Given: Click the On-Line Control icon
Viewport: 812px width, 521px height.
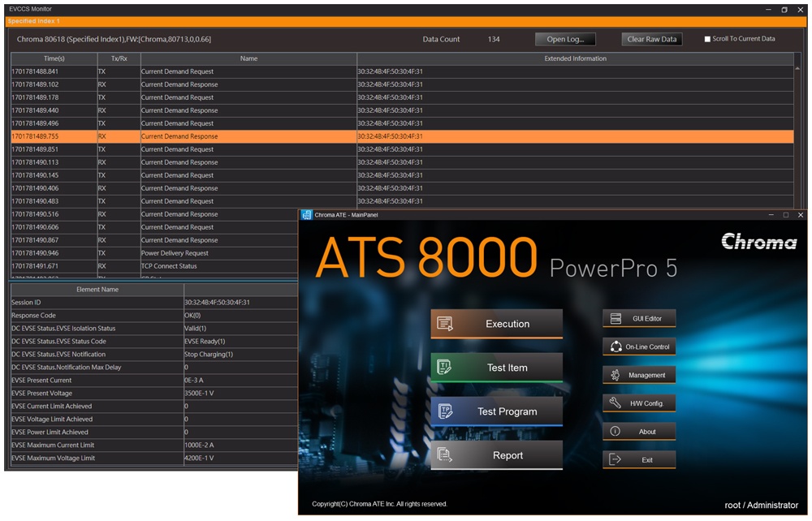Looking at the screenshot, I should click(615, 347).
